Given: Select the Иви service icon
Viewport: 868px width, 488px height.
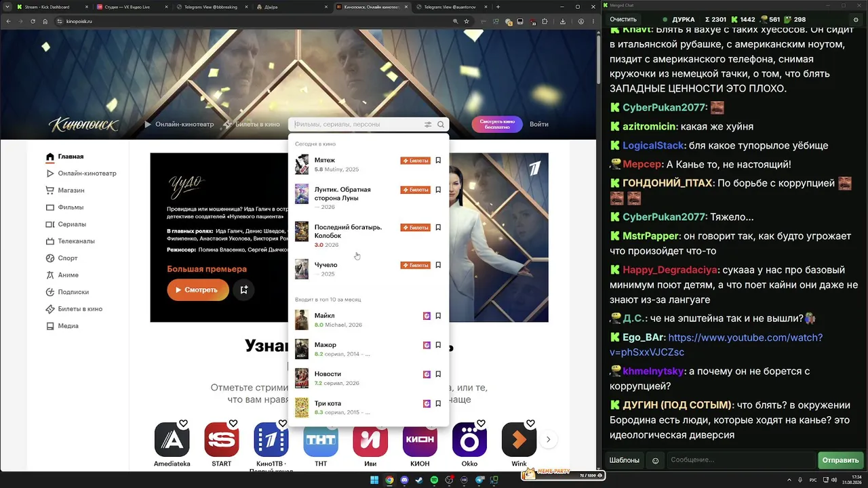Looking at the screenshot, I should tap(370, 440).
